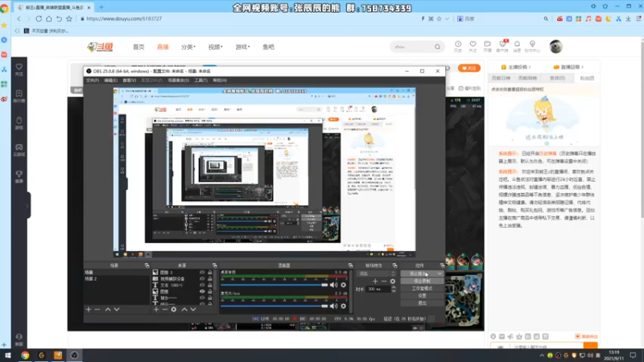Screen dimensions: 644x362
Task: Reload the browser page
Action: [x=39, y=19]
